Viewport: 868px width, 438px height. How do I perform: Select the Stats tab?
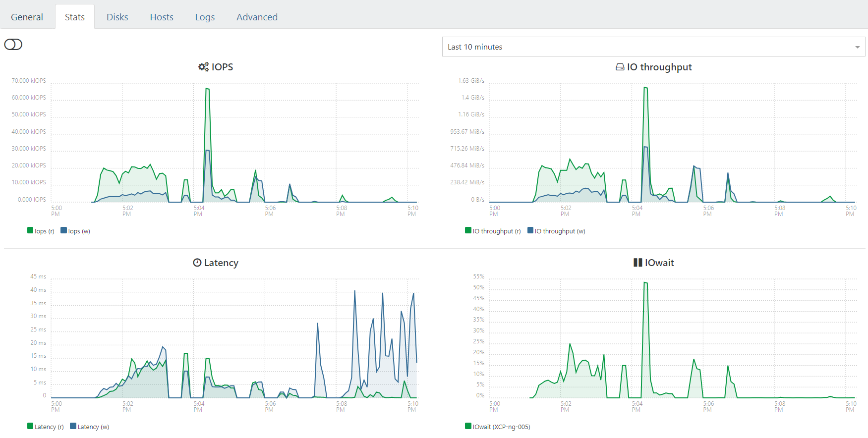(x=75, y=17)
